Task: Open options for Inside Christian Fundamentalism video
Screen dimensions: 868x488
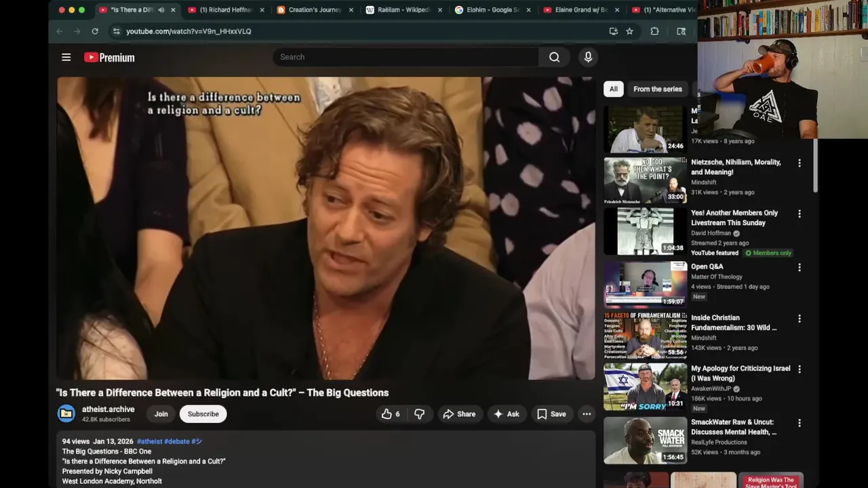Action: pyautogui.click(x=799, y=319)
